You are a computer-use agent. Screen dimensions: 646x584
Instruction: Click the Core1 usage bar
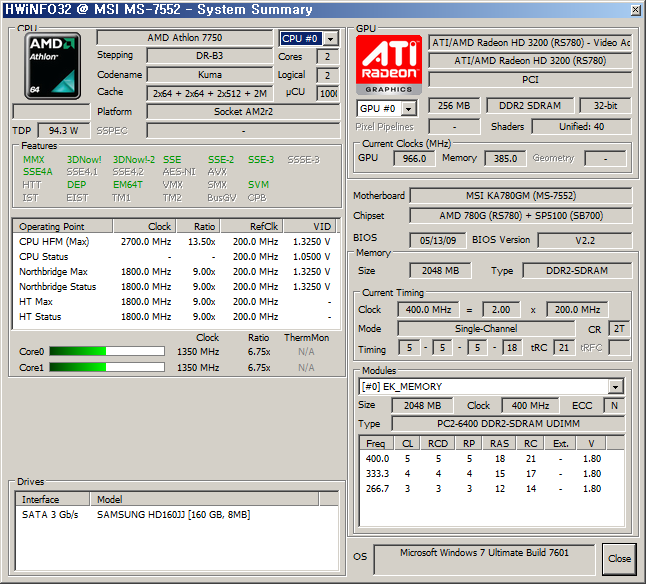click(x=107, y=367)
